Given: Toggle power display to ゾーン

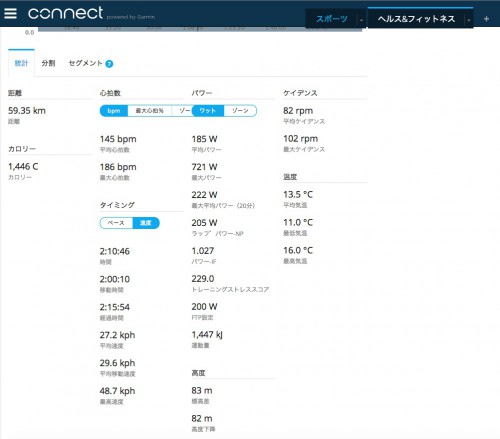Looking at the screenshot, I should [240, 111].
